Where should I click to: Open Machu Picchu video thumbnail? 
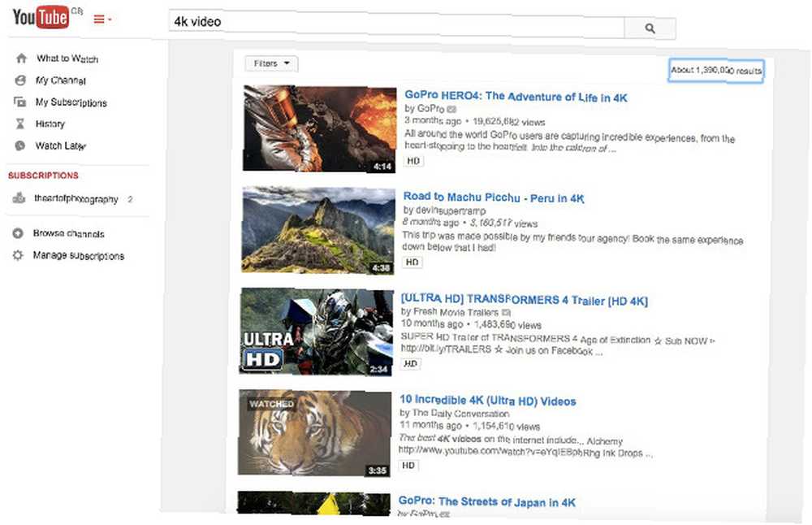(318, 230)
